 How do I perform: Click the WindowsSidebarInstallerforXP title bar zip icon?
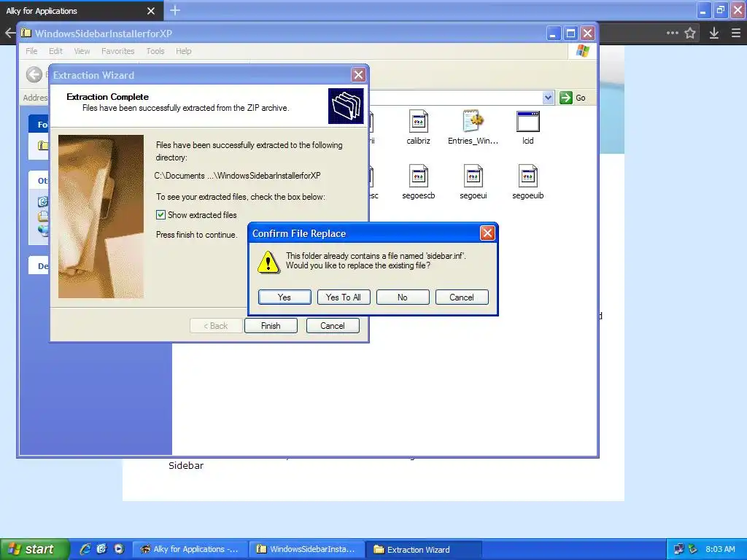(x=26, y=33)
